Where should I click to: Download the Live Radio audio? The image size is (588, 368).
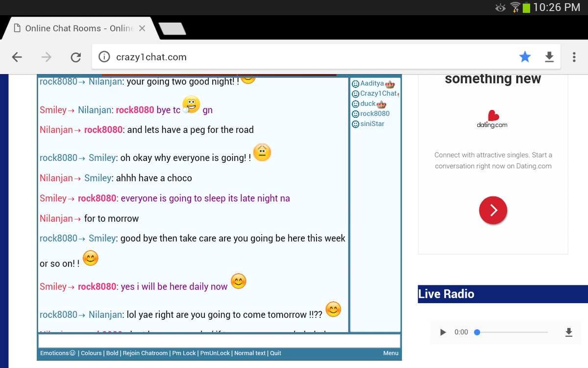point(568,332)
